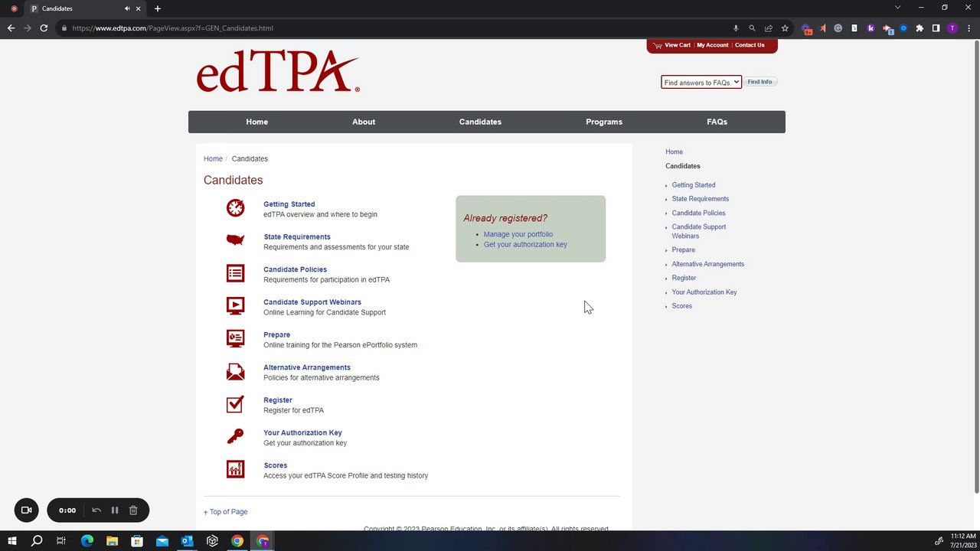
Task: Open Outlook from the taskbar
Action: tap(188, 541)
